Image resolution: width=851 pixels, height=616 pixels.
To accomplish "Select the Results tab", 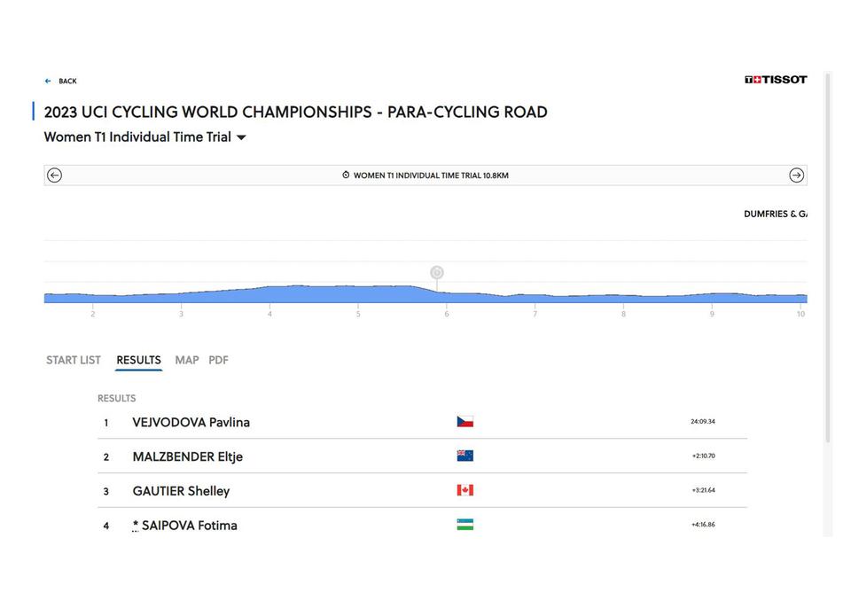I will (x=138, y=360).
